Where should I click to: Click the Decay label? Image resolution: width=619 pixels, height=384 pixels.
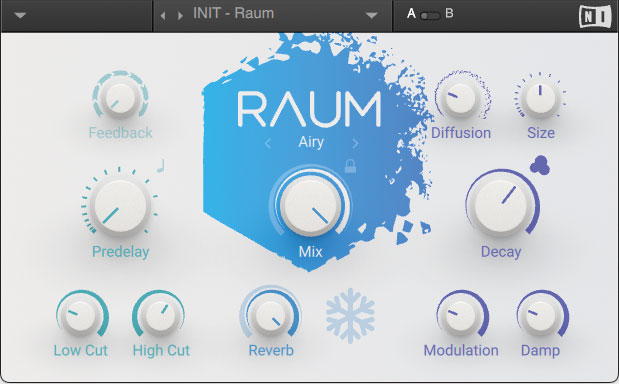tap(501, 251)
